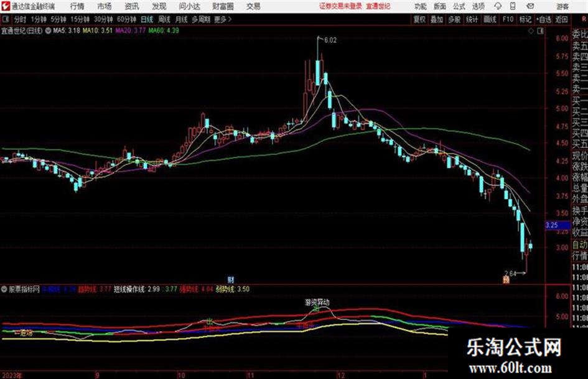Open the 发现 menu
588x379 pixels.
click(159, 6)
